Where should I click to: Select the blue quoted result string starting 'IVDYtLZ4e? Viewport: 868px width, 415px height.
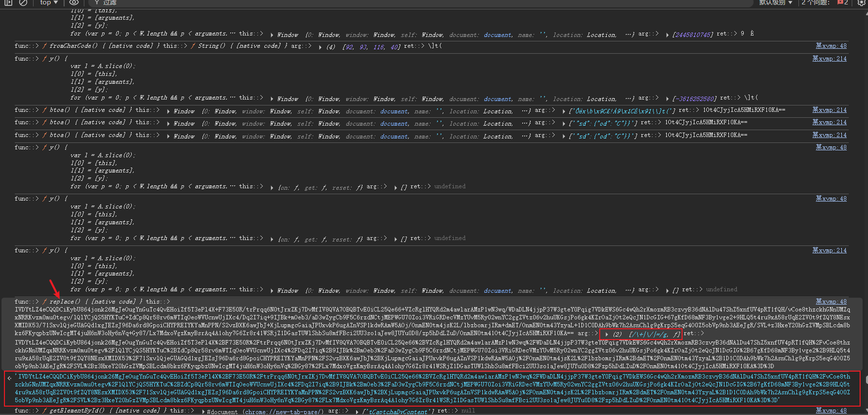433,388
